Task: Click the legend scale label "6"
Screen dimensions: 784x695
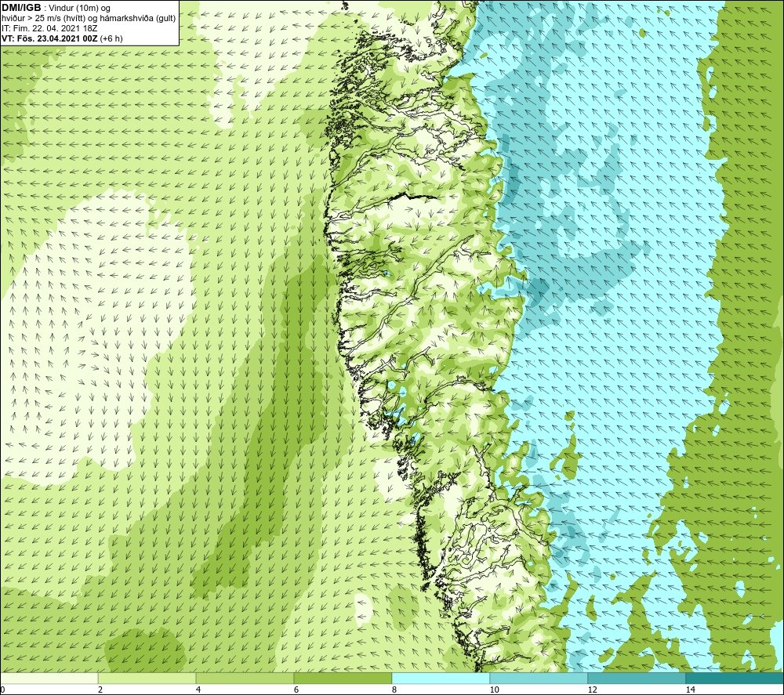Action: (x=296, y=690)
